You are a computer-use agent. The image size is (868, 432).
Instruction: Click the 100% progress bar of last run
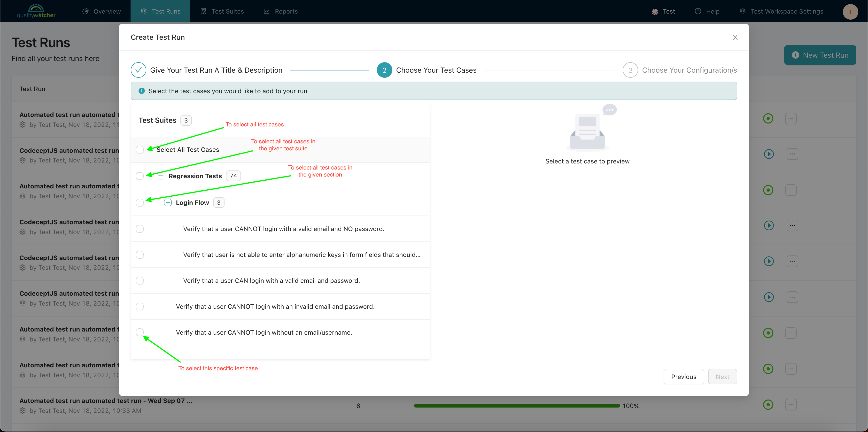tap(517, 406)
